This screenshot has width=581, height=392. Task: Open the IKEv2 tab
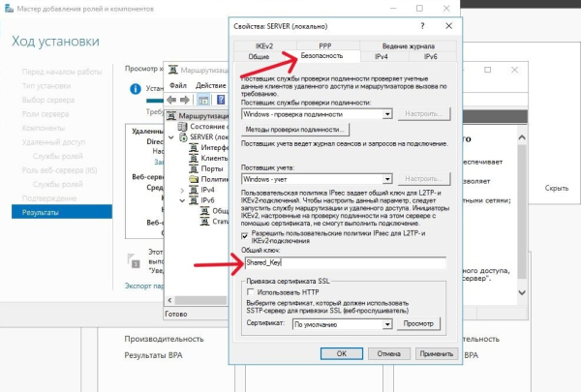coord(264,45)
